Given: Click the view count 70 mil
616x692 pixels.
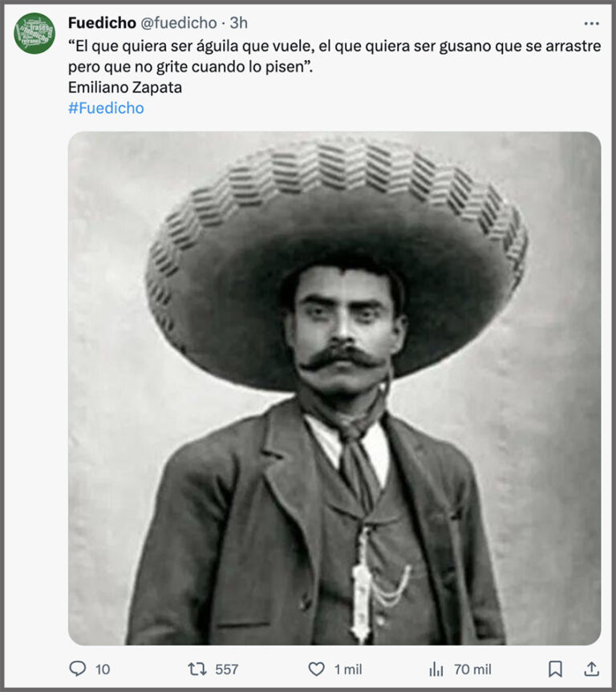Looking at the screenshot, I should tap(472, 670).
